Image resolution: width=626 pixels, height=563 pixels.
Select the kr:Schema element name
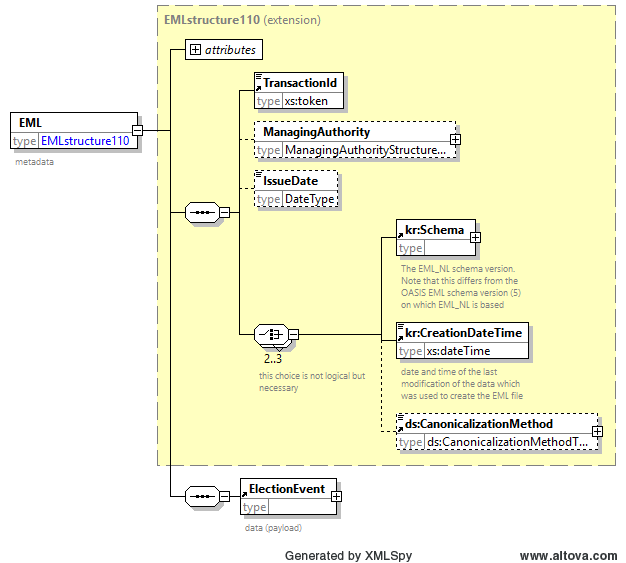434,230
